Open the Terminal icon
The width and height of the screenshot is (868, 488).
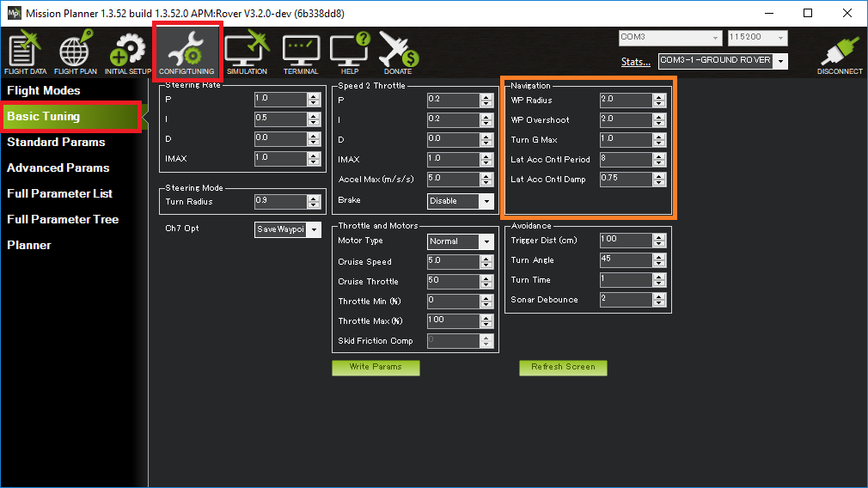coord(300,52)
